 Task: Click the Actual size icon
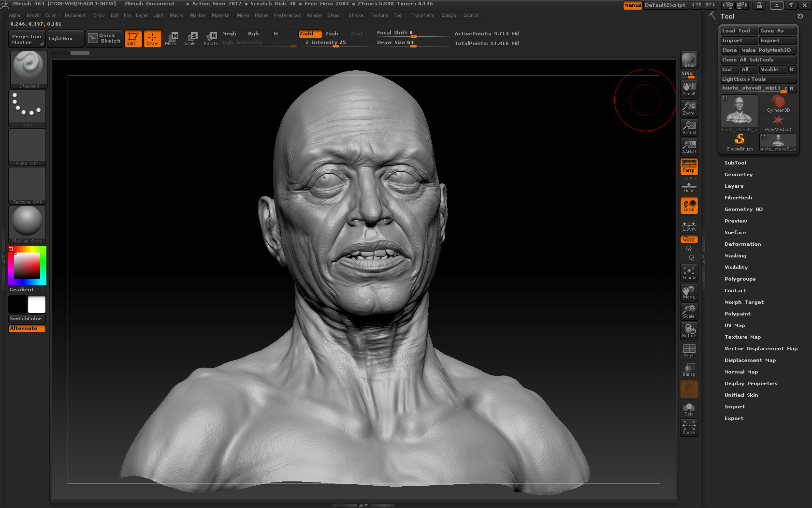point(689,127)
